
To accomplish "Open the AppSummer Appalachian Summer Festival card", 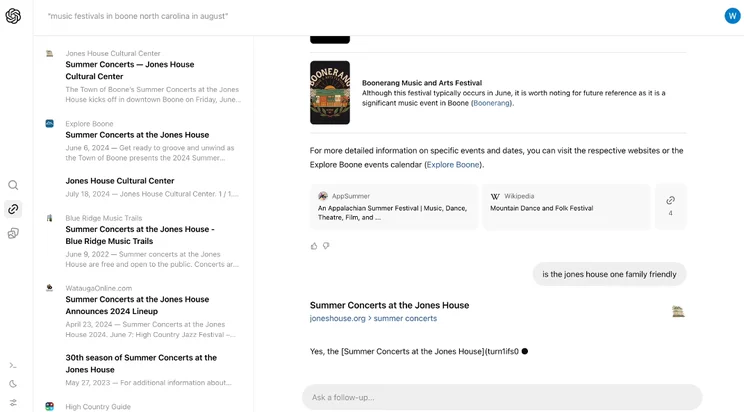I will coord(394,207).
